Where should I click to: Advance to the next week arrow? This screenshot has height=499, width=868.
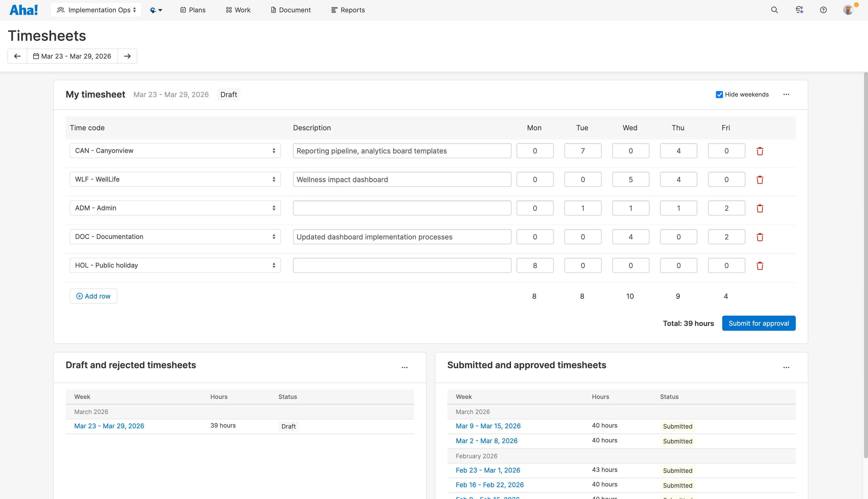[x=127, y=56]
